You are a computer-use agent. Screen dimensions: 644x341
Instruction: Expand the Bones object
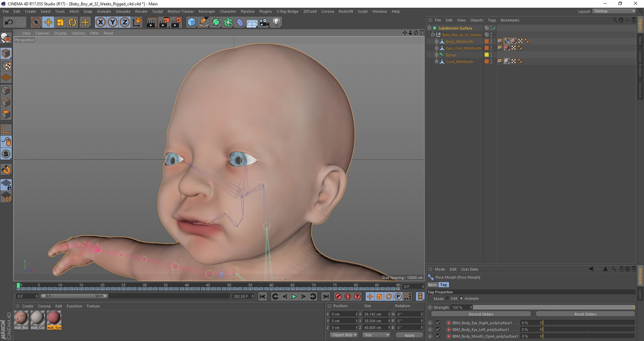coord(436,55)
